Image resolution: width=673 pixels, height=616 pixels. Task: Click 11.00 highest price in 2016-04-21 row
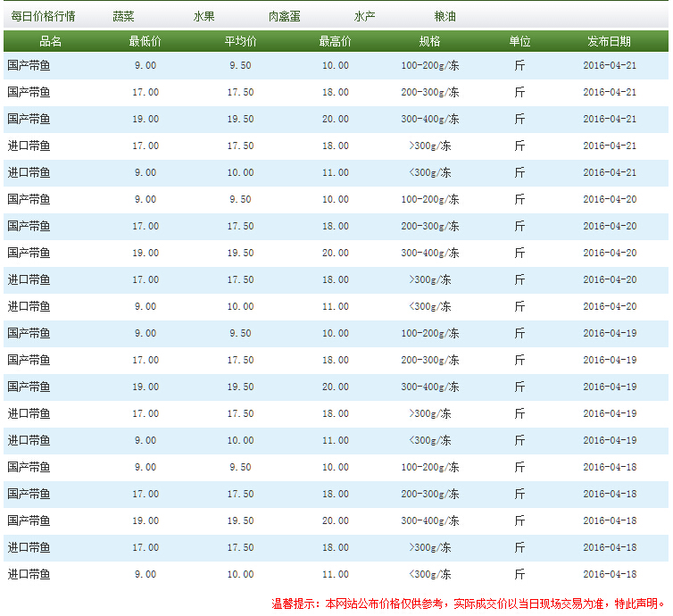(x=336, y=172)
